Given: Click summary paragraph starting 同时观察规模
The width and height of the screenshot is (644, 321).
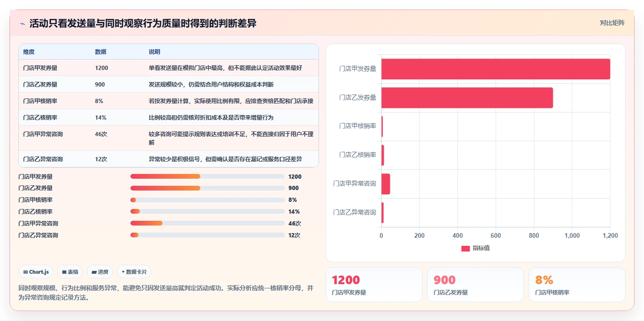Looking at the screenshot, I should point(166,293).
